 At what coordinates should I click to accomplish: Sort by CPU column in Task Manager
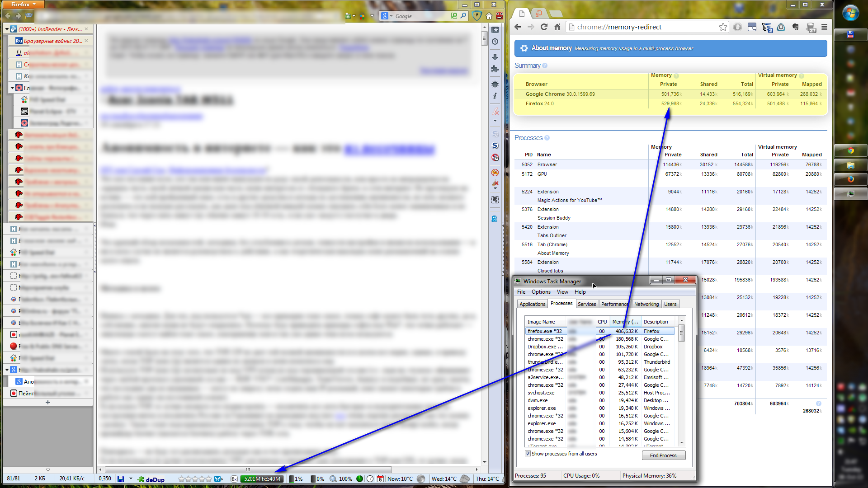[602, 322]
